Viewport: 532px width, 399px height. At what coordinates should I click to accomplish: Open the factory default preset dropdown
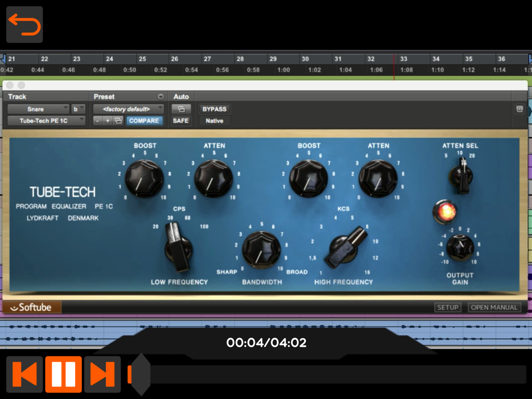[128, 109]
